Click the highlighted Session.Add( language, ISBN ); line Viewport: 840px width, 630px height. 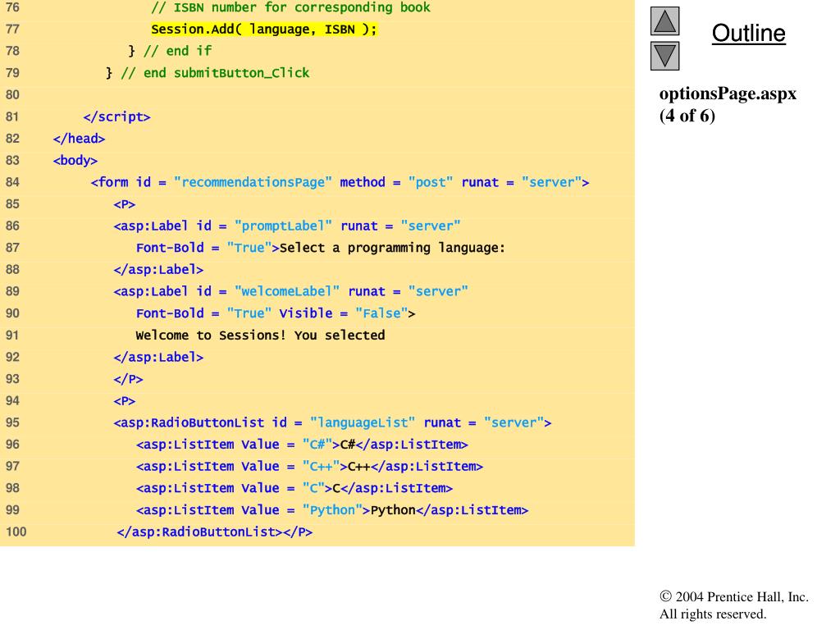coord(264,29)
